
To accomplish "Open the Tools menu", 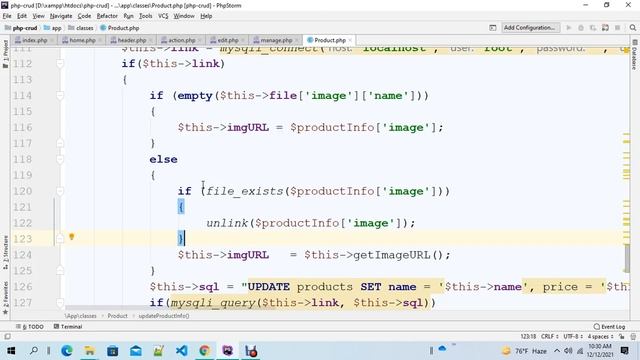I will pyautogui.click(x=145, y=16).
